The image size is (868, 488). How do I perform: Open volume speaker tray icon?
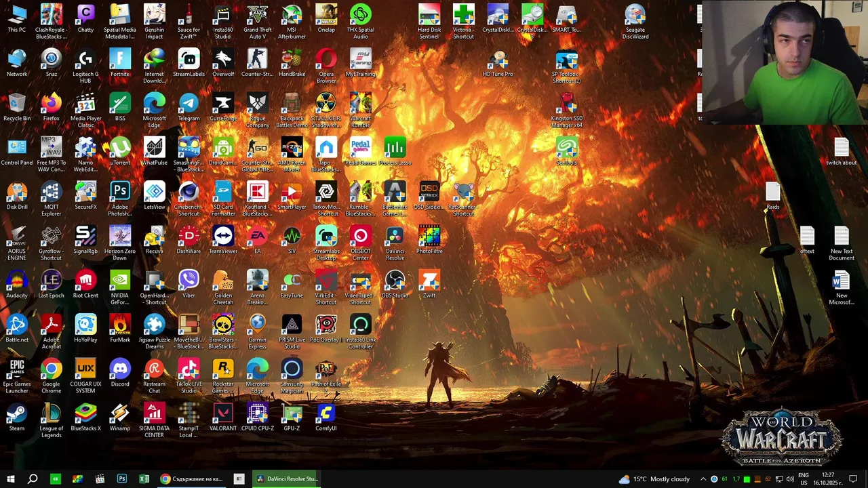tap(790, 479)
